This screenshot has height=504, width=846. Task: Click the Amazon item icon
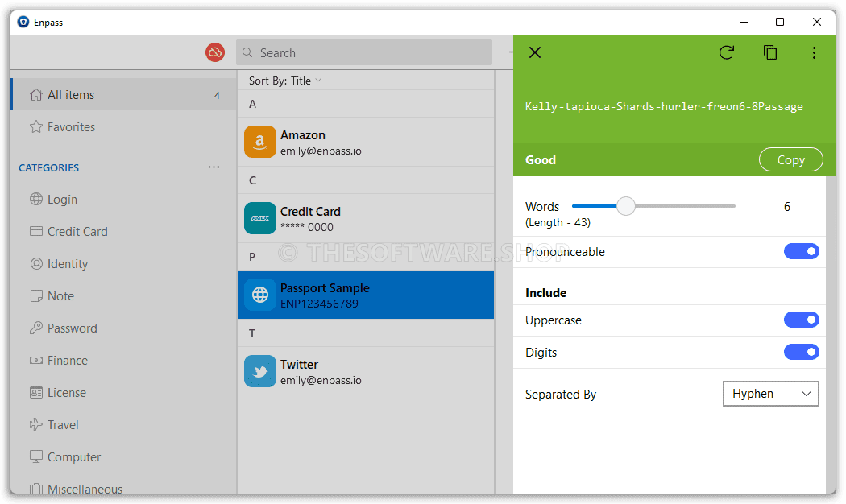260,142
